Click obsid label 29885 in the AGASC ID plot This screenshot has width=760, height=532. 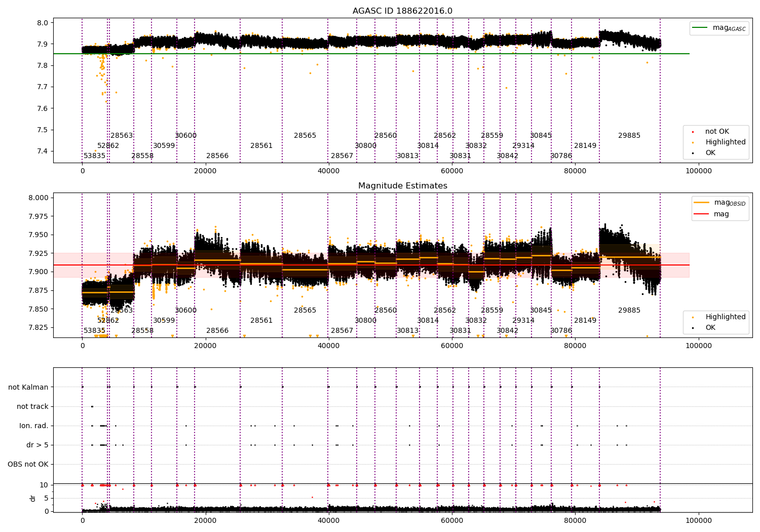coord(629,136)
